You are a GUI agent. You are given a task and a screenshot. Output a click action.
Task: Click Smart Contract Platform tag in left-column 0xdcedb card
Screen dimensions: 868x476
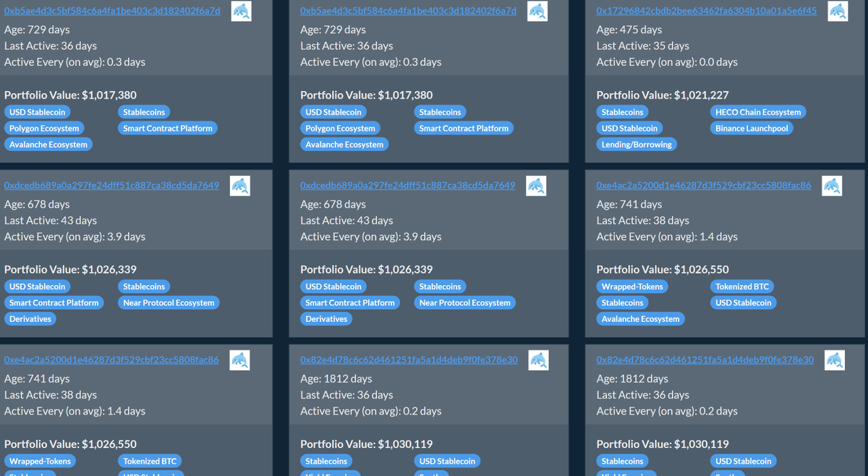pyautogui.click(x=54, y=302)
